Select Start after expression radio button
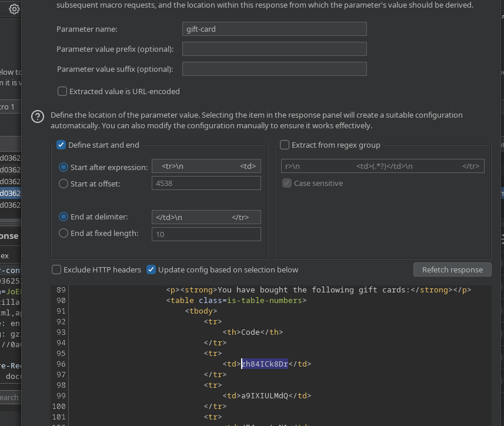 [64, 167]
